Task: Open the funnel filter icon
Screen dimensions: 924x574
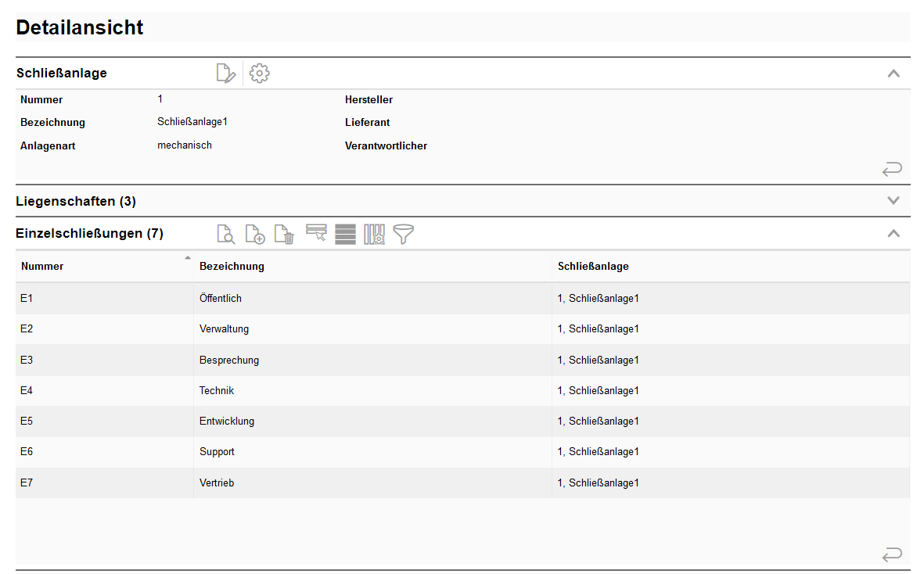Action: [x=404, y=234]
